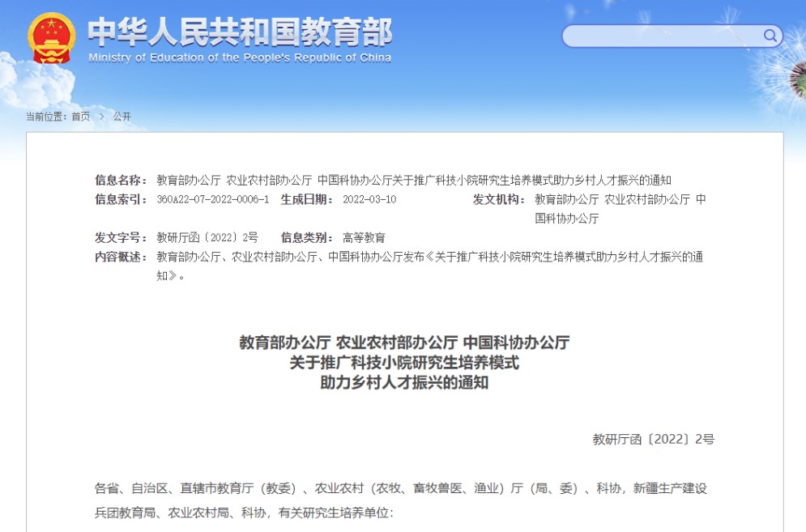This screenshot has width=806, height=532.
Task: Click right-aligned 教研厅函〔2022〕2号 above body text
Action: (x=654, y=440)
